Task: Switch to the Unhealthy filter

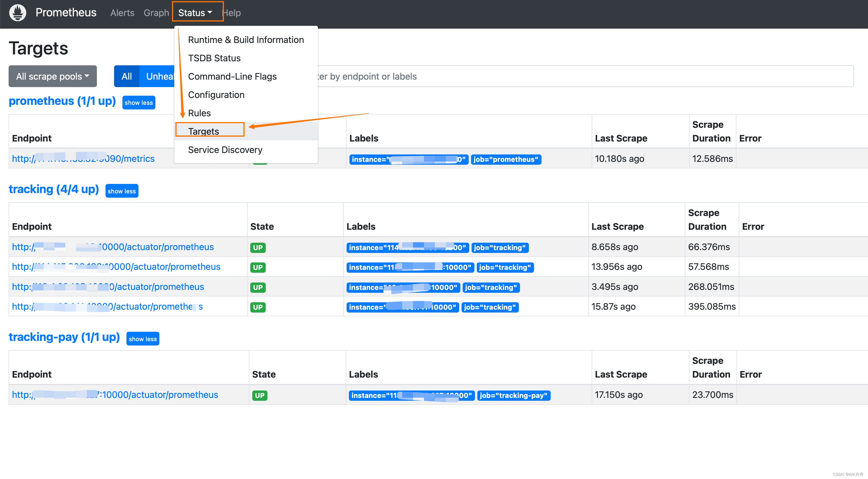Action: pyautogui.click(x=157, y=76)
